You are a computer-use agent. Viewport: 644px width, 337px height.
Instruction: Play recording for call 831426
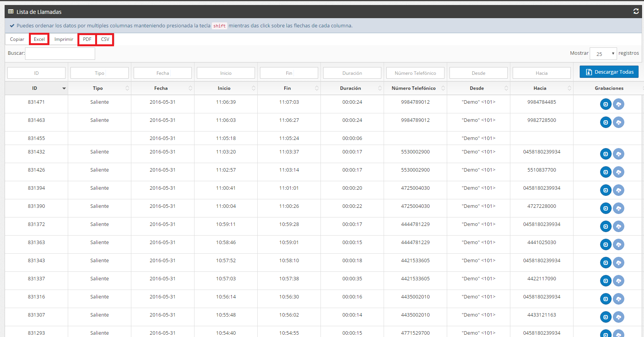pos(606,172)
